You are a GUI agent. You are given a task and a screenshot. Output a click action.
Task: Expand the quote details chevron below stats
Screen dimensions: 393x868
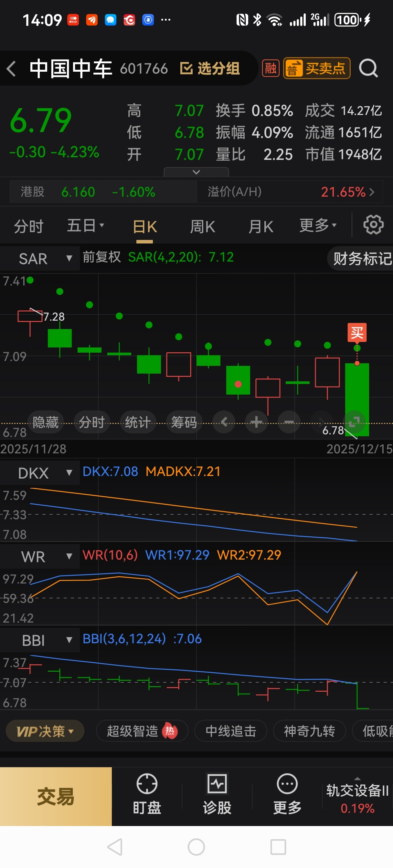196,172
